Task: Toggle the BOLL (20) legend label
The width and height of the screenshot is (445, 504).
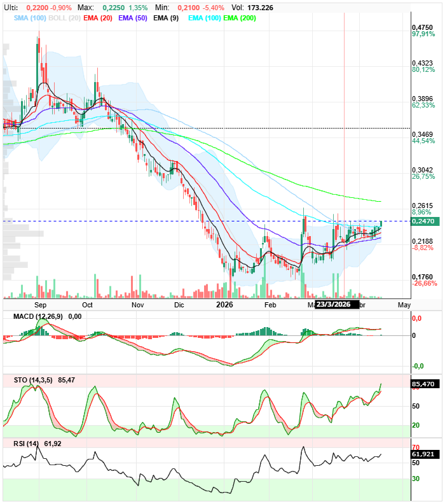Action: pos(65,18)
